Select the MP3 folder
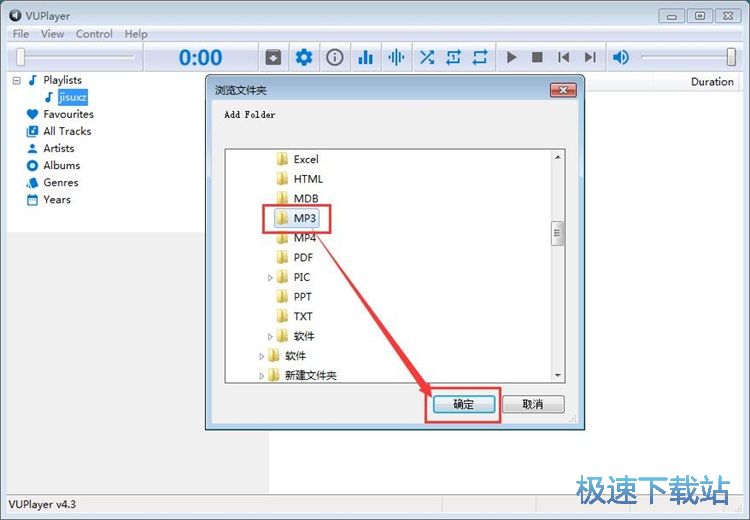This screenshot has width=750, height=520. pyautogui.click(x=305, y=218)
